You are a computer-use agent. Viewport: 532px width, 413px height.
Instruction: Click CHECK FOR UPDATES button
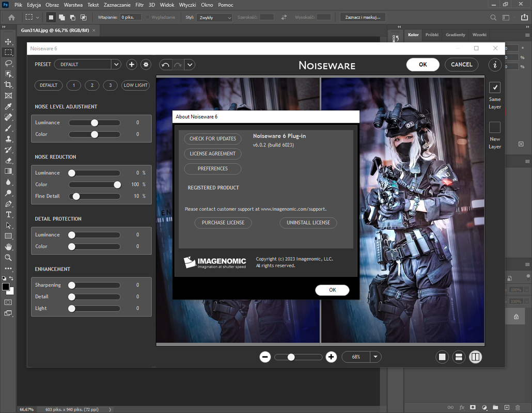click(x=213, y=139)
